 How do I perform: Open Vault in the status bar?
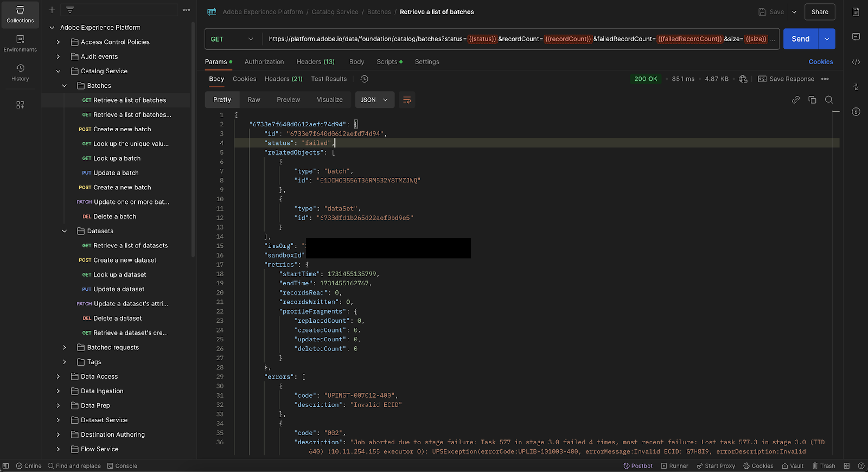(793, 466)
